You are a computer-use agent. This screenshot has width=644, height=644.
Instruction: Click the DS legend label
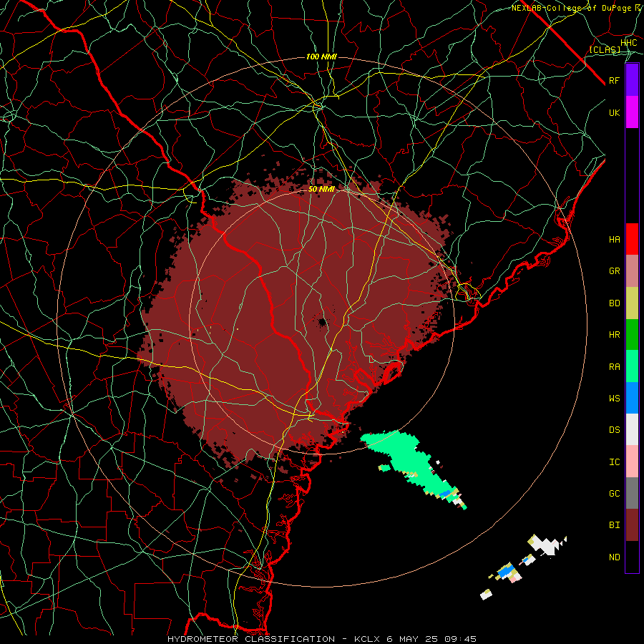[x=615, y=430]
